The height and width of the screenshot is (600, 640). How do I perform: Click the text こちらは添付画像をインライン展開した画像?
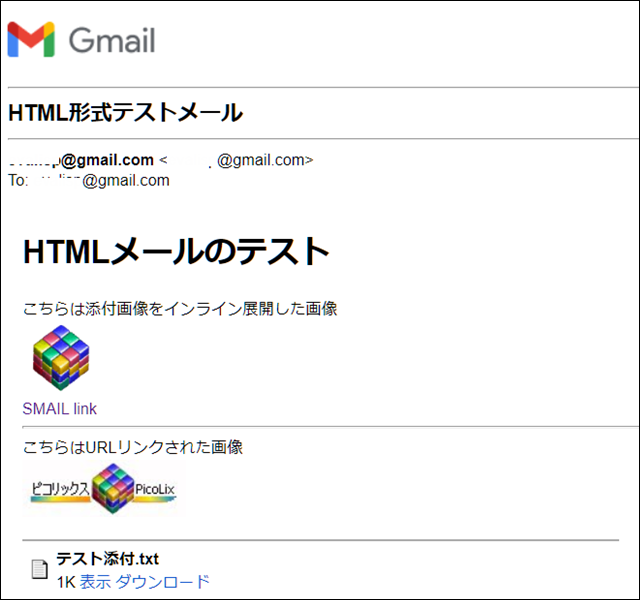tap(180, 309)
